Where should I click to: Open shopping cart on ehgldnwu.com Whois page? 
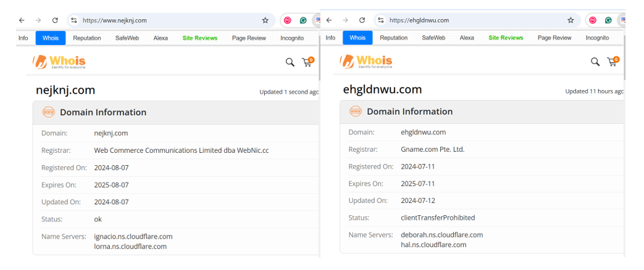(613, 62)
